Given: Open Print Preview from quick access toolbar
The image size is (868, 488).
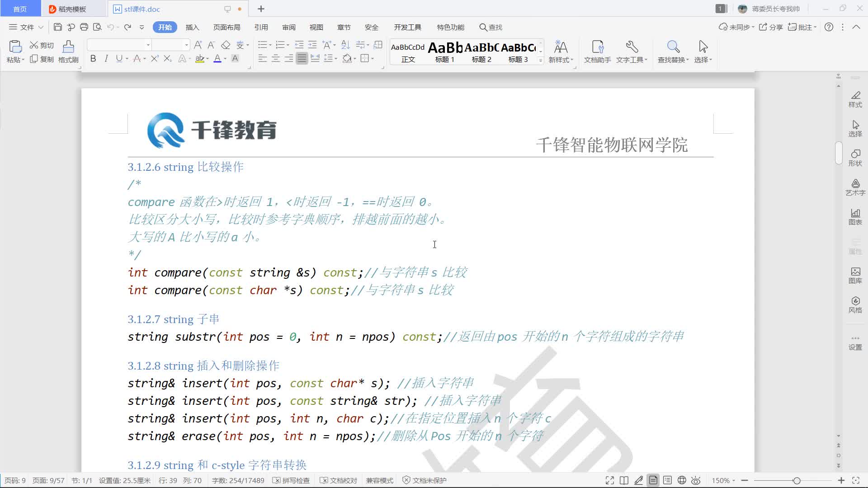Looking at the screenshot, I should tap(97, 27).
